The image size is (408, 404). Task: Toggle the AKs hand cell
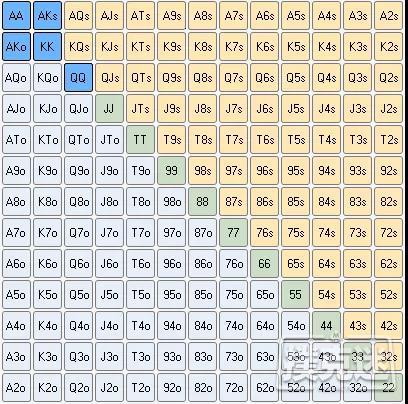48,16
